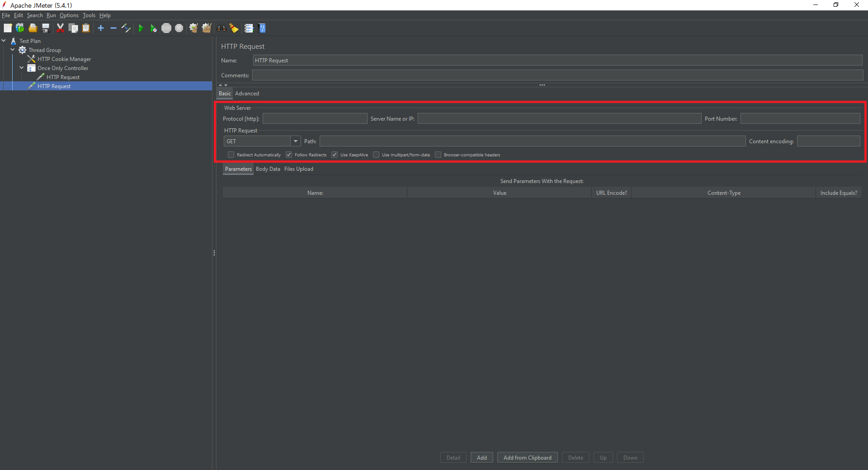The height and width of the screenshot is (470, 868).
Task: Switch to the Advanced tab
Action: [x=247, y=94]
